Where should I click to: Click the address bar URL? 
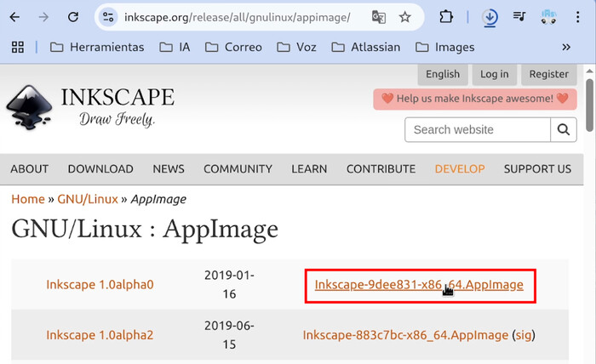[238, 18]
